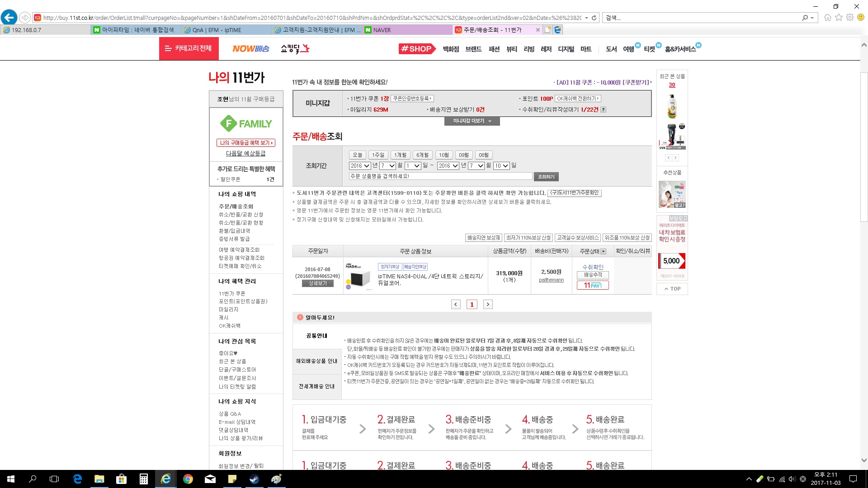Open 취소/반품/교환 신청 in the sidebar
This screenshot has width=868, height=488.
tap(241, 215)
